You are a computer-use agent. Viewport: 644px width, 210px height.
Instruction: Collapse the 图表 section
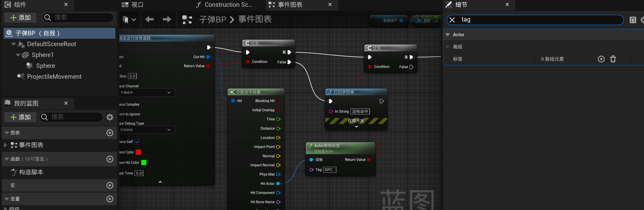[x=7, y=133]
